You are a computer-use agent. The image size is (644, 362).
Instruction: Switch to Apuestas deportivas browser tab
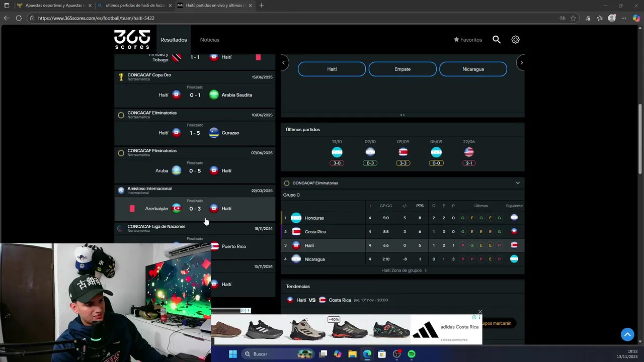pyautogui.click(x=54, y=6)
